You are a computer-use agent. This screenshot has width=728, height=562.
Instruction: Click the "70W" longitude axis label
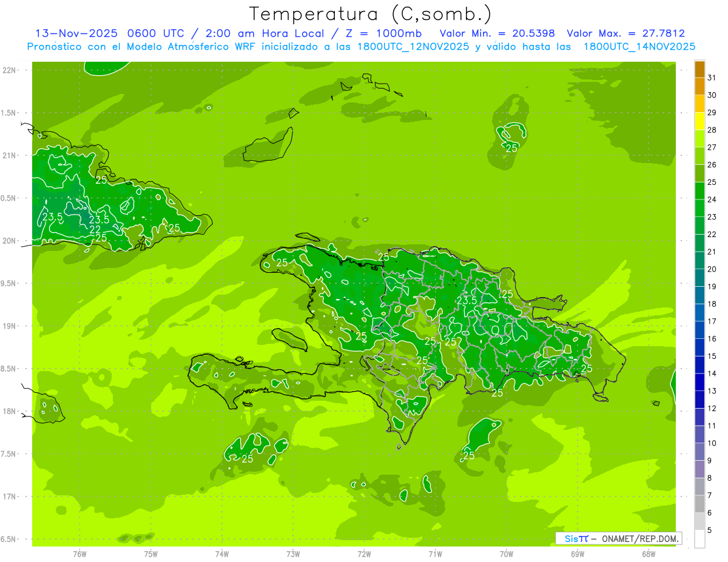tap(506, 554)
